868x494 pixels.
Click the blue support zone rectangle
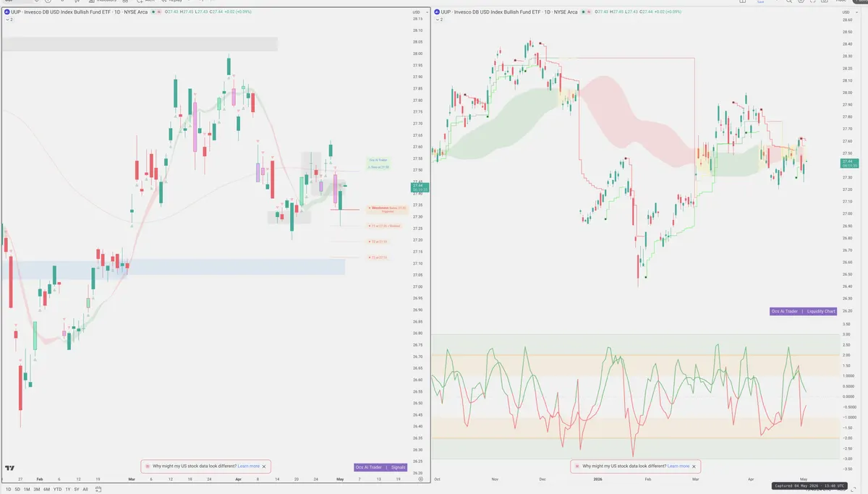174,267
